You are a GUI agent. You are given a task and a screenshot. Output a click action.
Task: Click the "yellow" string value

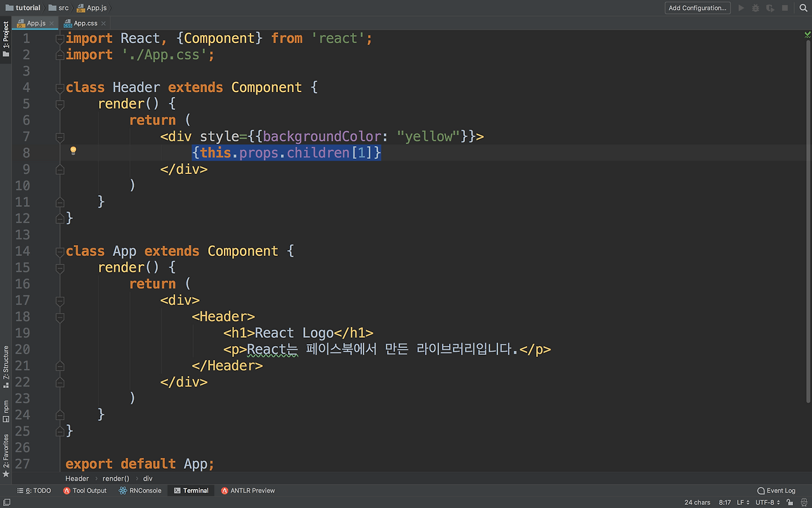[x=429, y=137]
